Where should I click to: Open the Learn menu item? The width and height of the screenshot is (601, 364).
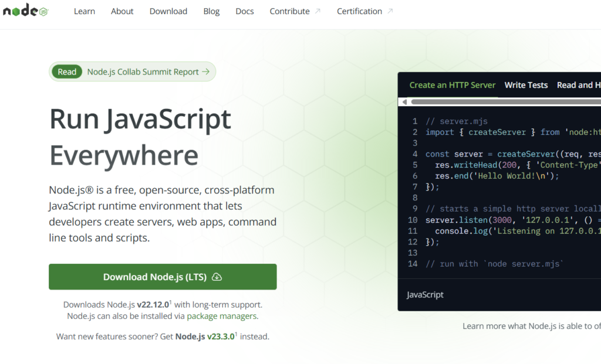click(x=85, y=11)
